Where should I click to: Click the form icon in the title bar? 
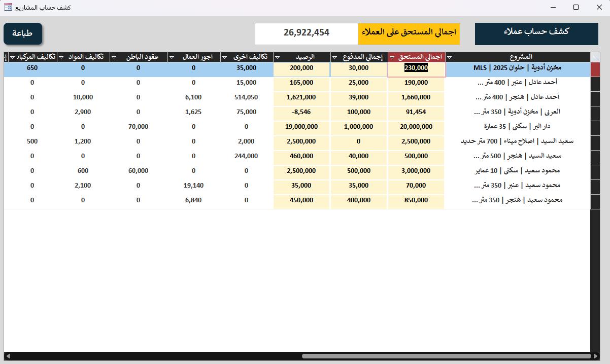8,7
